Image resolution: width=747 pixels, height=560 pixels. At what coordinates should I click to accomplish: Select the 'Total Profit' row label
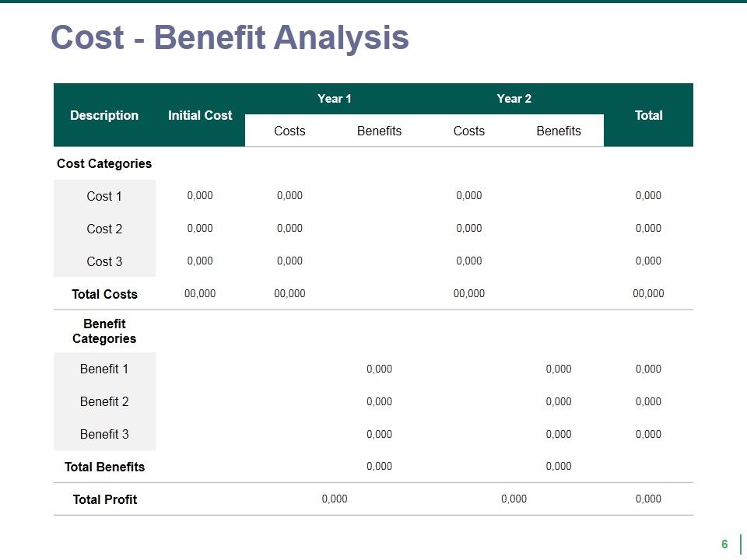coord(104,499)
